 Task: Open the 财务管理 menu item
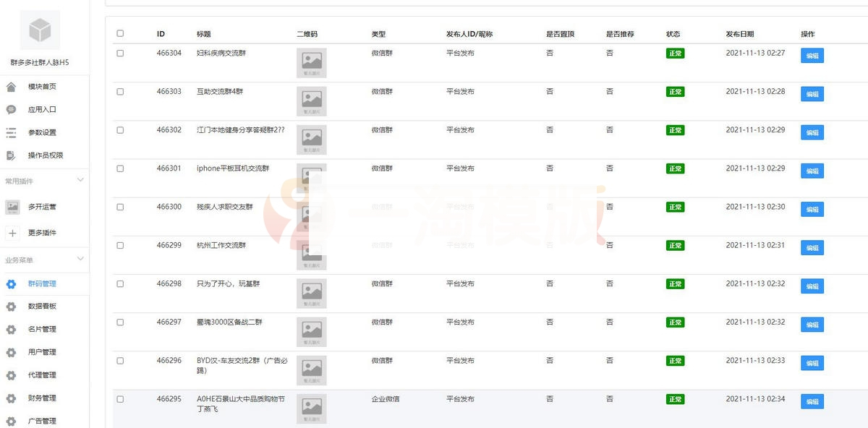42,398
